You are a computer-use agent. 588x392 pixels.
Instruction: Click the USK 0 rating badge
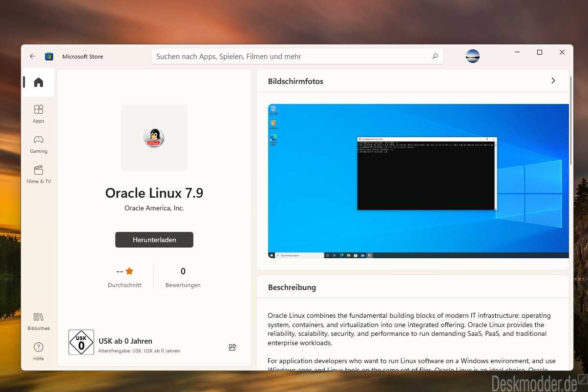tap(81, 342)
